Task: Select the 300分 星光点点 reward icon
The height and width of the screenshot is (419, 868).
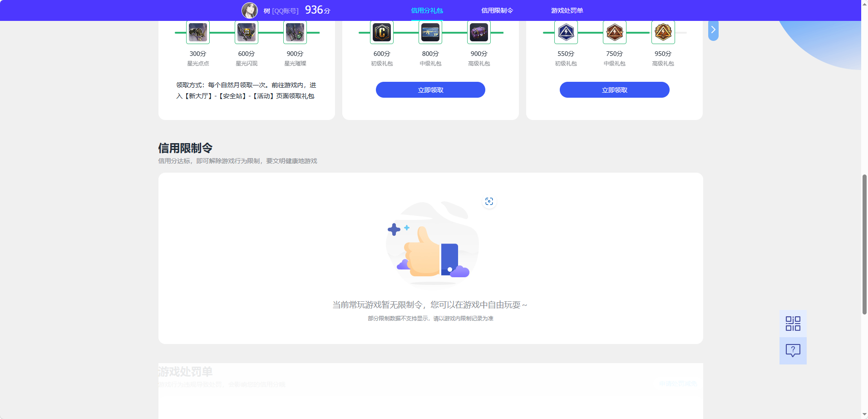Action: 198,32
